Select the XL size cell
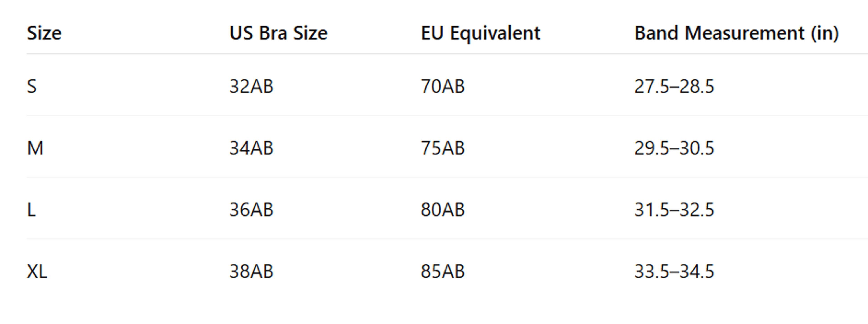Screen dimensions: 868x324 click(37, 271)
